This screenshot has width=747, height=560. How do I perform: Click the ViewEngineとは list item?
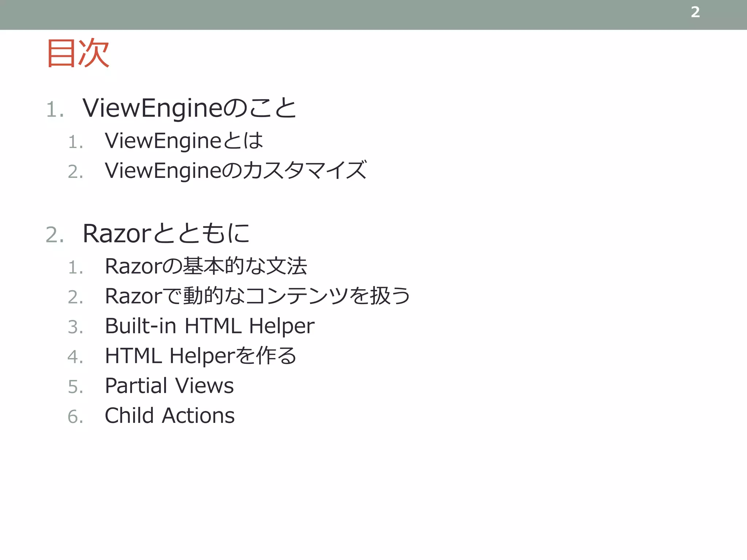(x=183, y=141)
